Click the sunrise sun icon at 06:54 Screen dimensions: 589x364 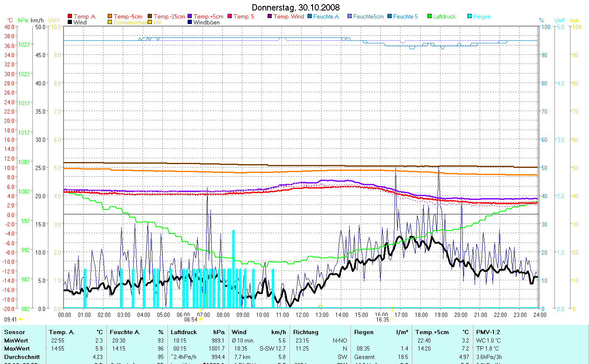[201, 319]
